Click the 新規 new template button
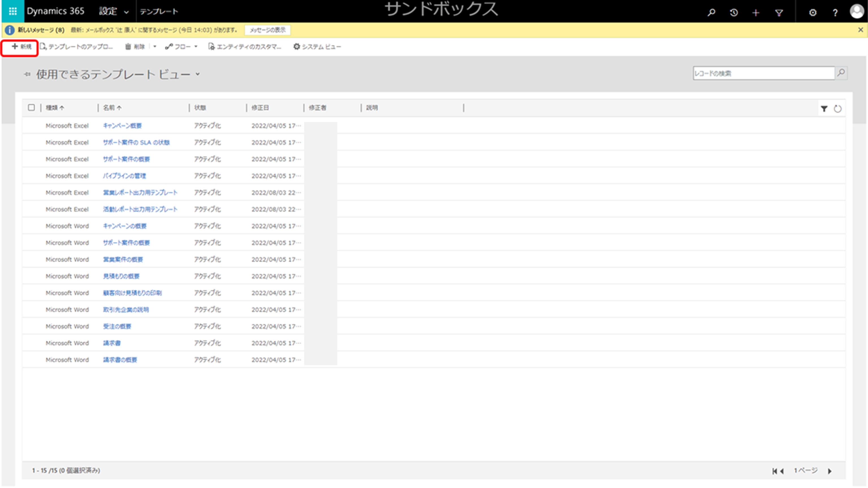Image resolution: width=868 pixels, height=488 pixels. [21, 47]
